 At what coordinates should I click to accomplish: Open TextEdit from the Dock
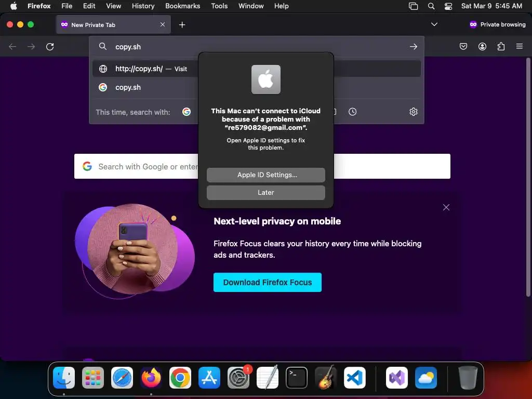click(268, 377)
